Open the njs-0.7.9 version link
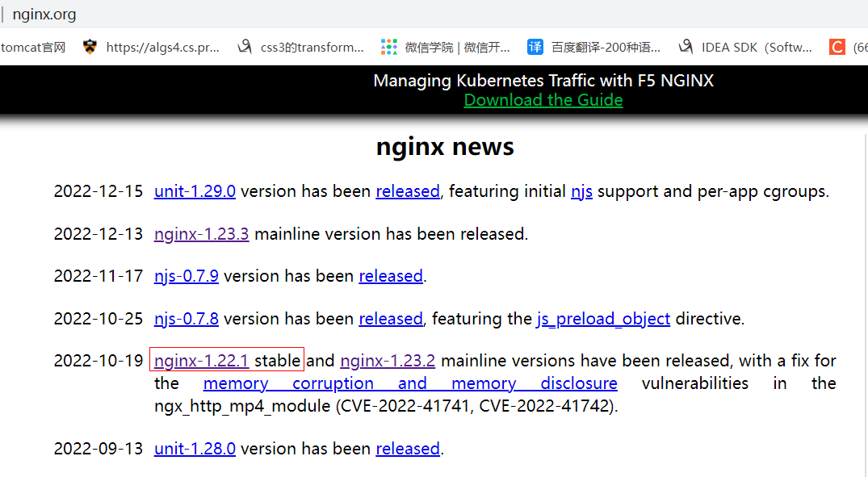 click(x=186, y=275)
